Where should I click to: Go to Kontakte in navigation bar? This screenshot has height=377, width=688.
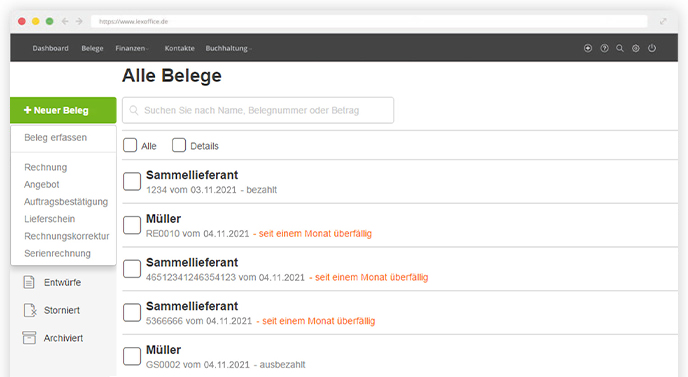[179, 48]
